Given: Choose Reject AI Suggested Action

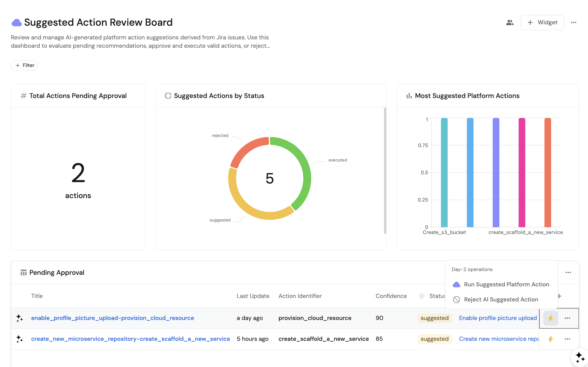Looking at the screenshot, I should 501,300.
